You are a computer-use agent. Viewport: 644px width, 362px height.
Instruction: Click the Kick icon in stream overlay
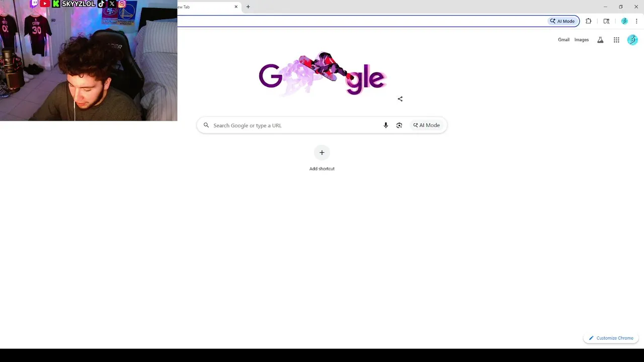click(56, 4)
